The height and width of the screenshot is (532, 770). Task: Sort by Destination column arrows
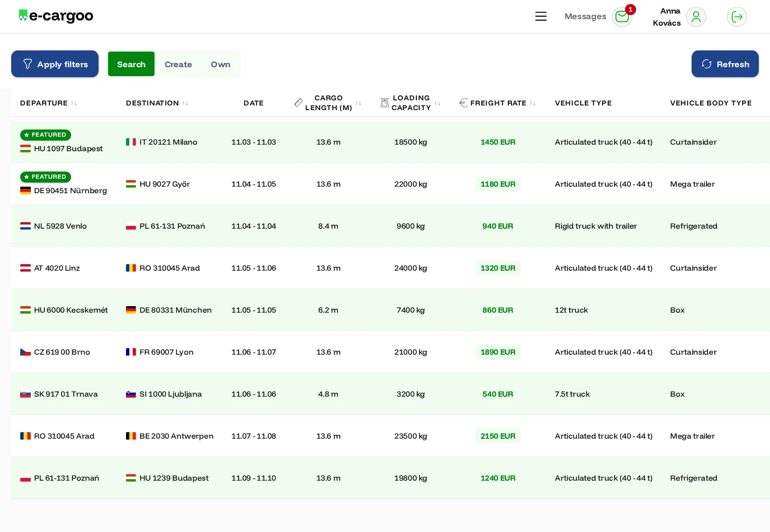185,103
